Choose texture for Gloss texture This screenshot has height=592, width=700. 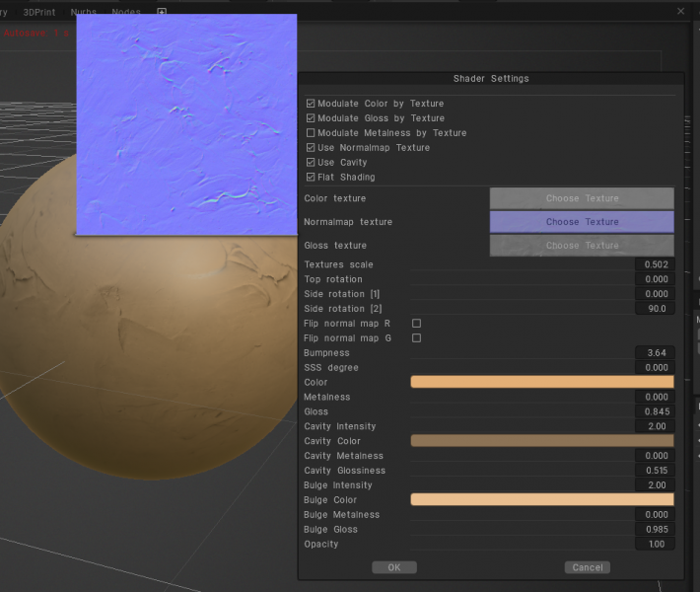[x=582, y=246]
